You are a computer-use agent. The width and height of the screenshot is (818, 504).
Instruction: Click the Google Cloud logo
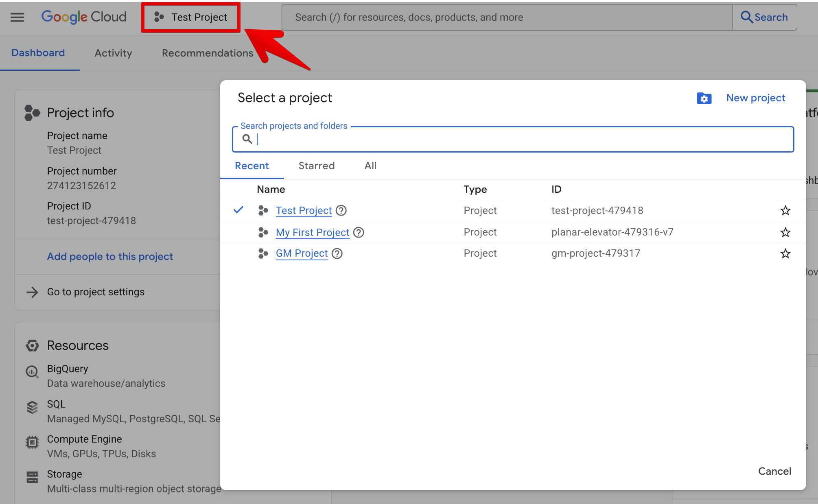(x=84, y=17)
